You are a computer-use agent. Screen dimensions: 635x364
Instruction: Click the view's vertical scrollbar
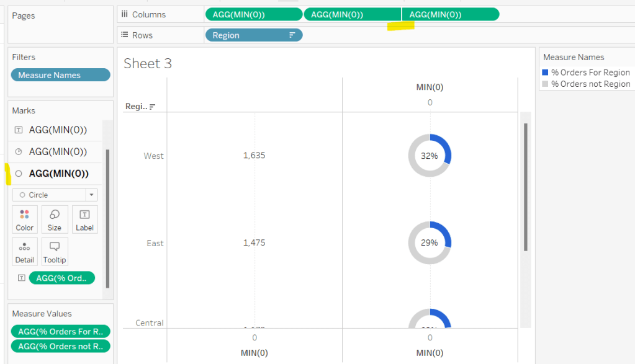526,186
